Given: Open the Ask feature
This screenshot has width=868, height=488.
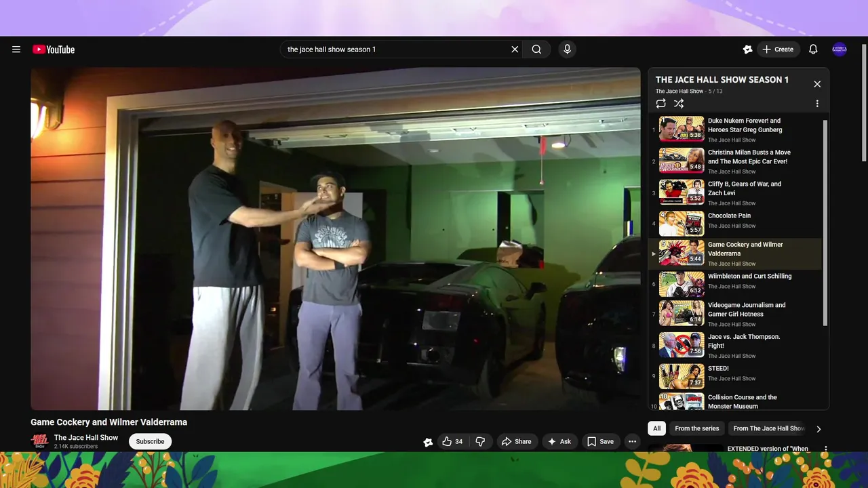Looking at the screenshot, I should click(559, 441).
